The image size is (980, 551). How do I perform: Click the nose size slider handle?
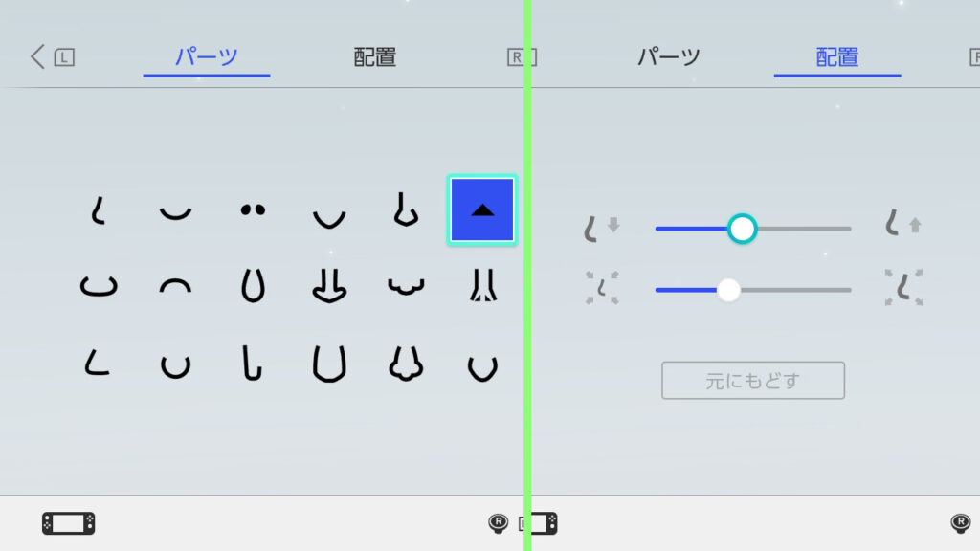tap(728, 290)
